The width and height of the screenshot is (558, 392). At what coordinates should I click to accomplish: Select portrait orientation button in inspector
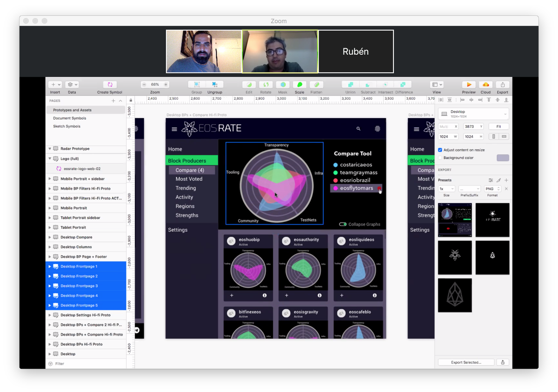tap(494, 137)
